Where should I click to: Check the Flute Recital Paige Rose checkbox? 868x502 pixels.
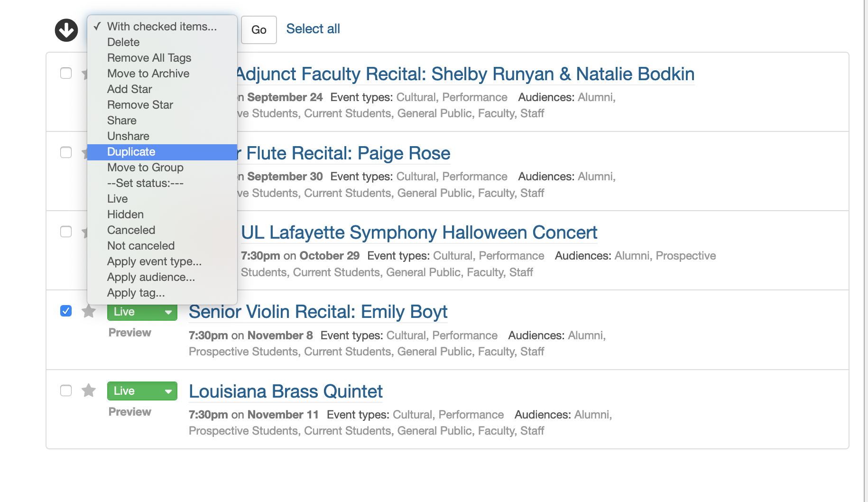pyautogui.click(x=66, y=152)
